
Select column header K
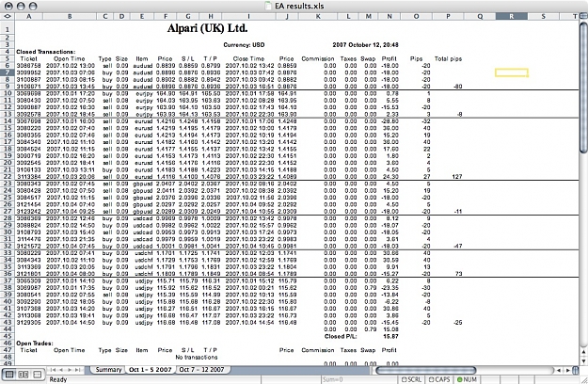pos(318,17)
